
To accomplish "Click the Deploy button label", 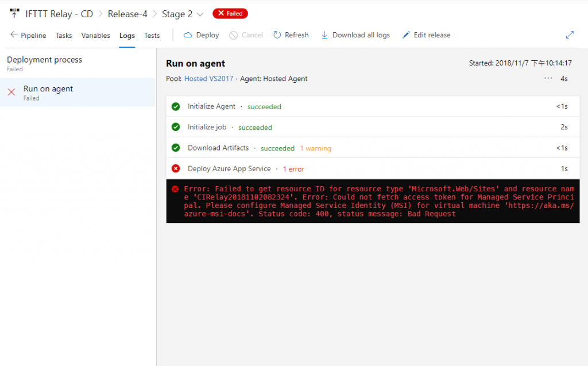I will [x=207, y=35].
